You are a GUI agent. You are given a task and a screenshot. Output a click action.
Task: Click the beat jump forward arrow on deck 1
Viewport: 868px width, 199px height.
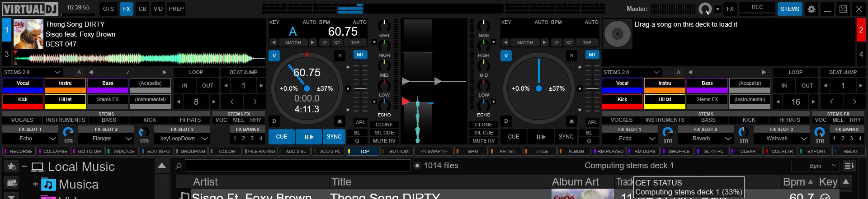(261, 85)
